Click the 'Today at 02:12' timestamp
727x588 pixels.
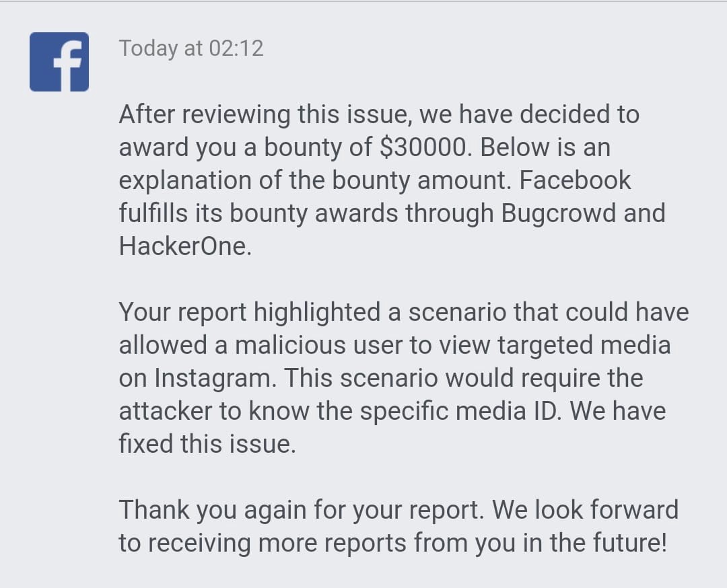191,48
